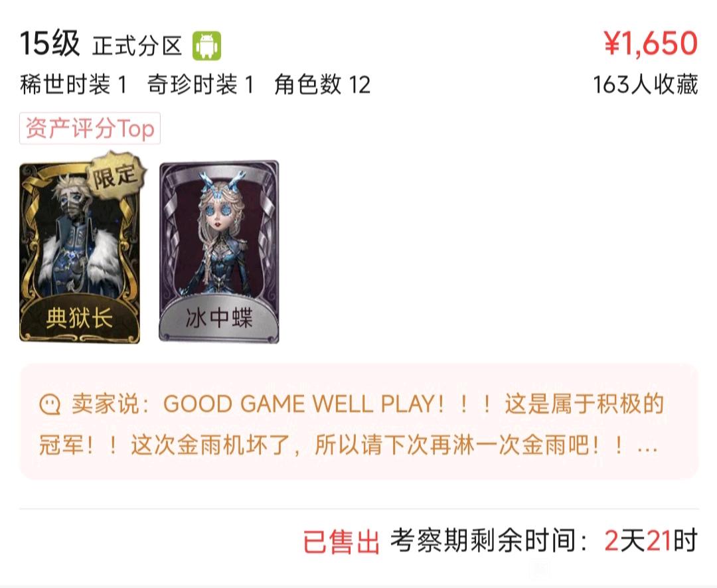The height and width of the screenshot is (588, 717).
Task: Click the 163人收藏 favorites count
Action: click(x=645, y=84)
